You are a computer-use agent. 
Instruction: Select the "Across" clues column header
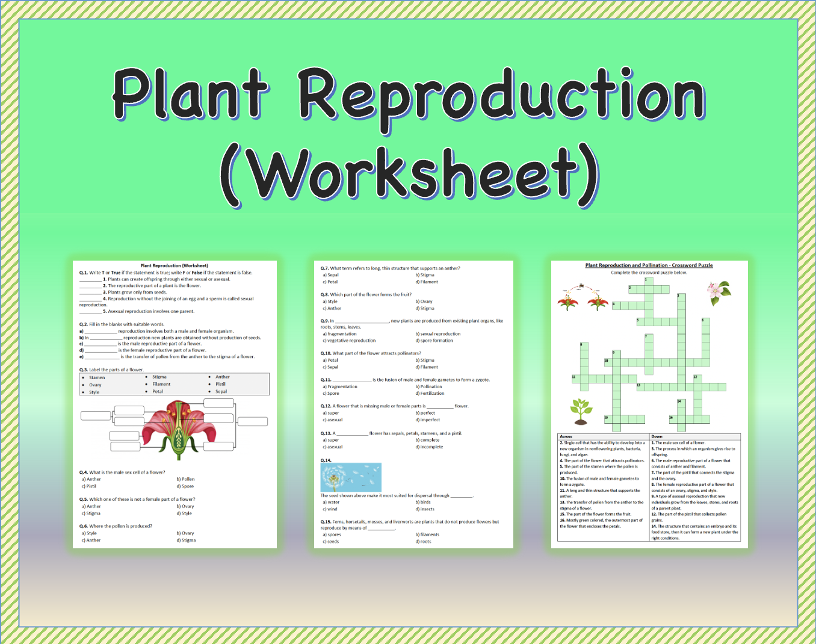pyautogui.click(x=566, y=436)
